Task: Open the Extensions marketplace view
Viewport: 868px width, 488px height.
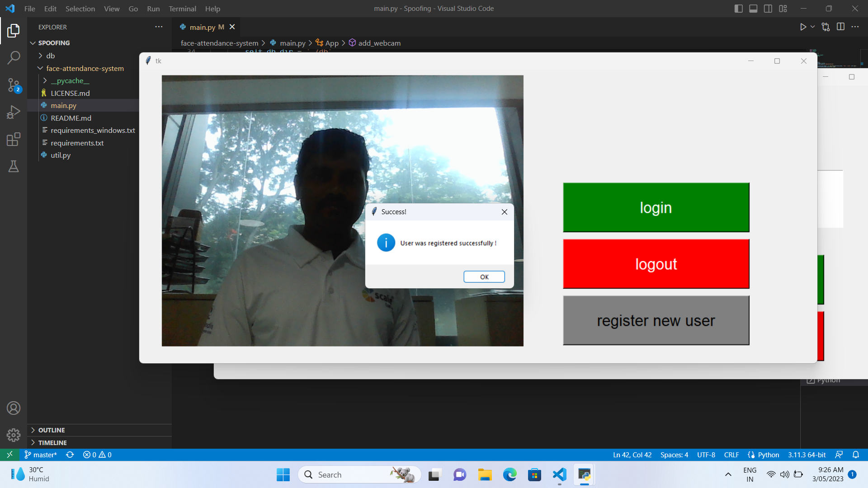Action: 14,139
